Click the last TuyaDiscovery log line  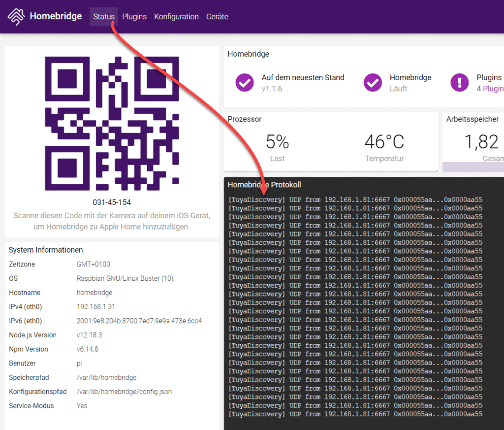355,414
